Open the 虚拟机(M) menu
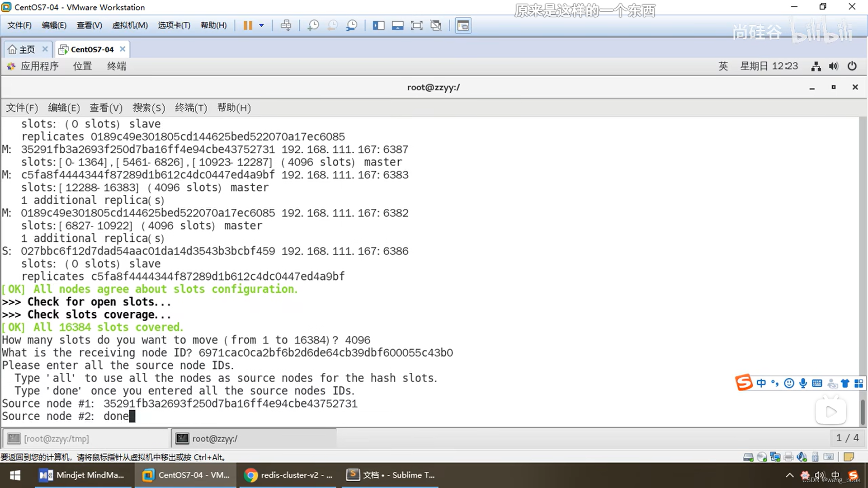868x488 pixels. (x=130, y=25)
